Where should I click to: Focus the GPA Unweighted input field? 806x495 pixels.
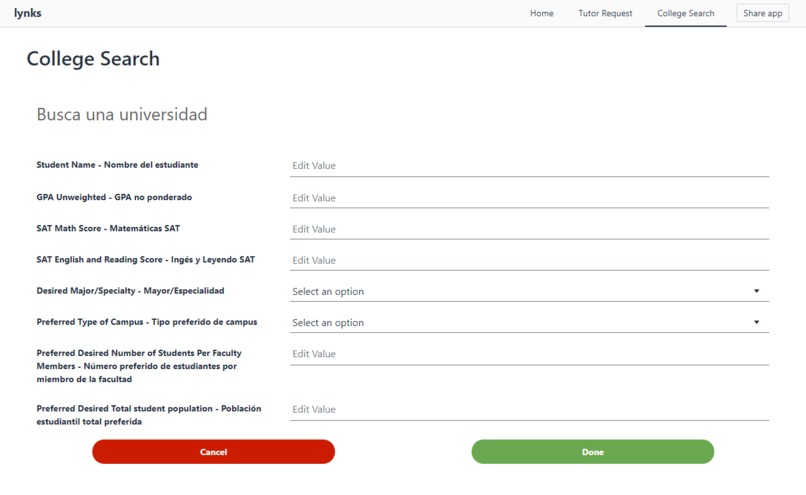pyautogui.click(x=529, y=198)
